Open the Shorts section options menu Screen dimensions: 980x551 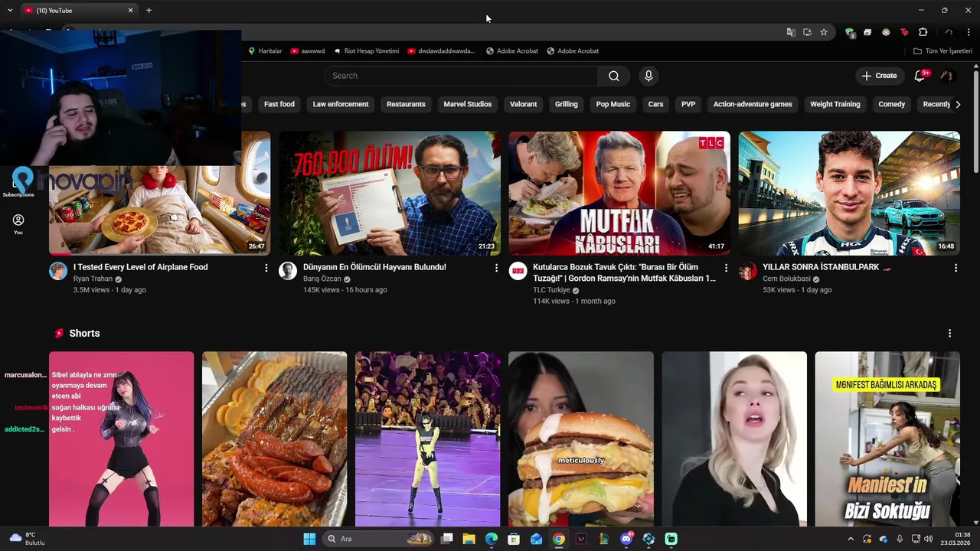click(949, 334)
